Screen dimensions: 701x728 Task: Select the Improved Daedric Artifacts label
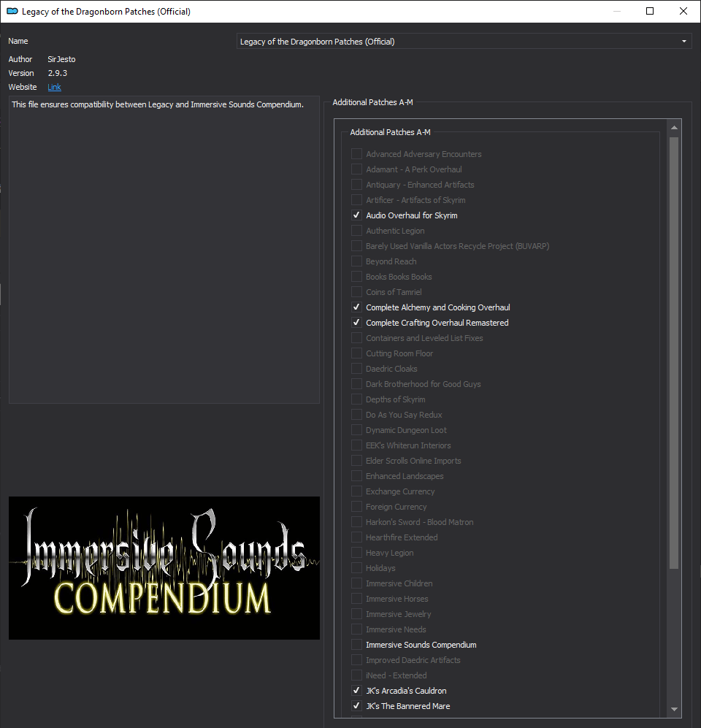point(413,660)
